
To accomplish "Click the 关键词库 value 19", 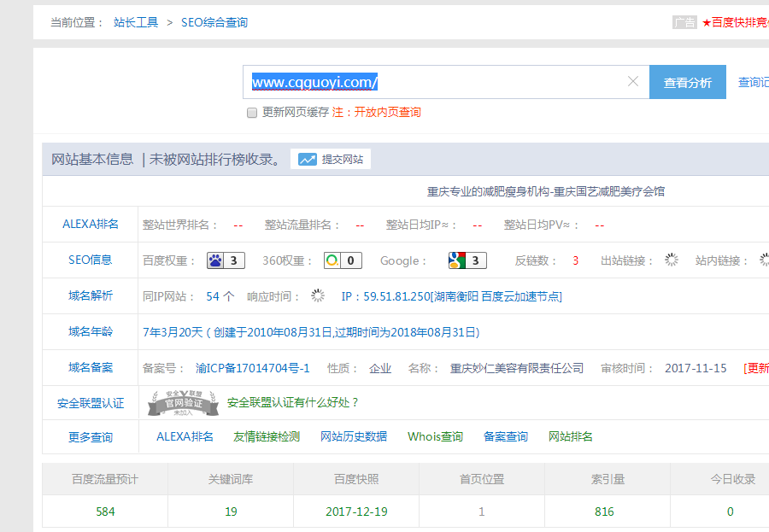I will [x=231, y=512].
